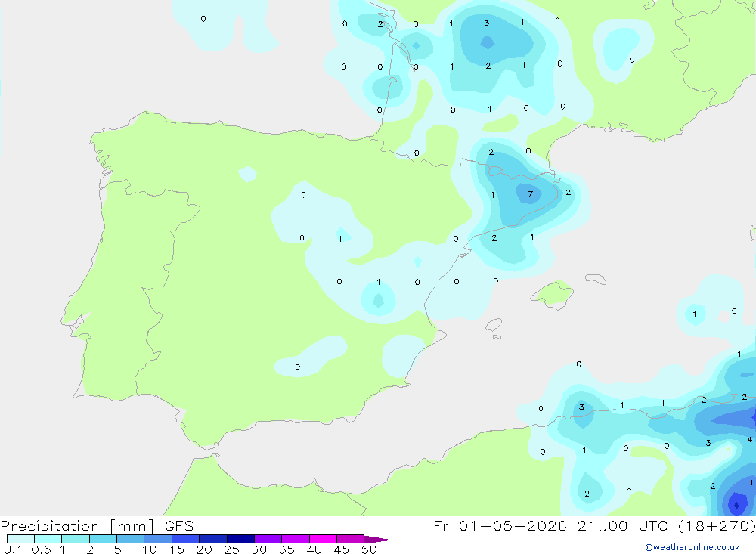Click the legend label "0.1"
Screen dimensions: 756x554
pos(13,549)
